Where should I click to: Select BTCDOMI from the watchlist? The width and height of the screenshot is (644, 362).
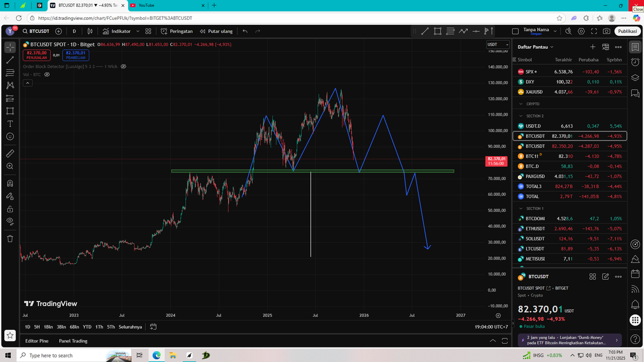[534, 218]
